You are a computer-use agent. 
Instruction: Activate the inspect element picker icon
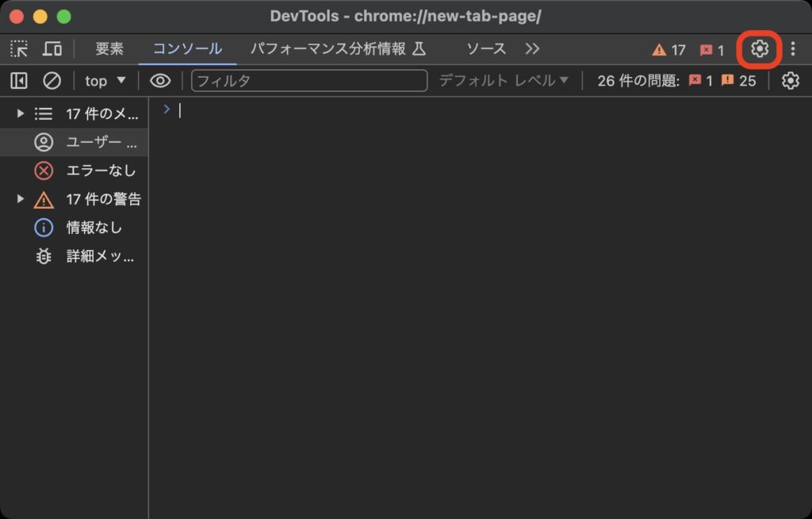19,49
